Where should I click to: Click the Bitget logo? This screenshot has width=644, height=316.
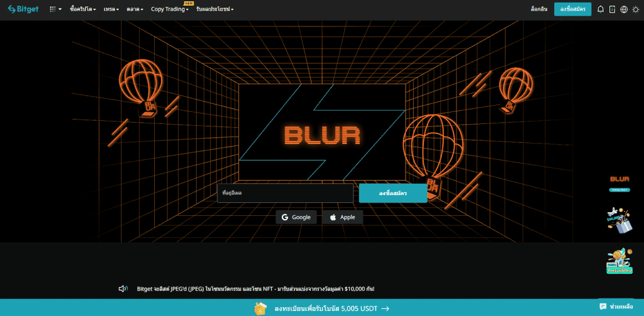[23, 9]
